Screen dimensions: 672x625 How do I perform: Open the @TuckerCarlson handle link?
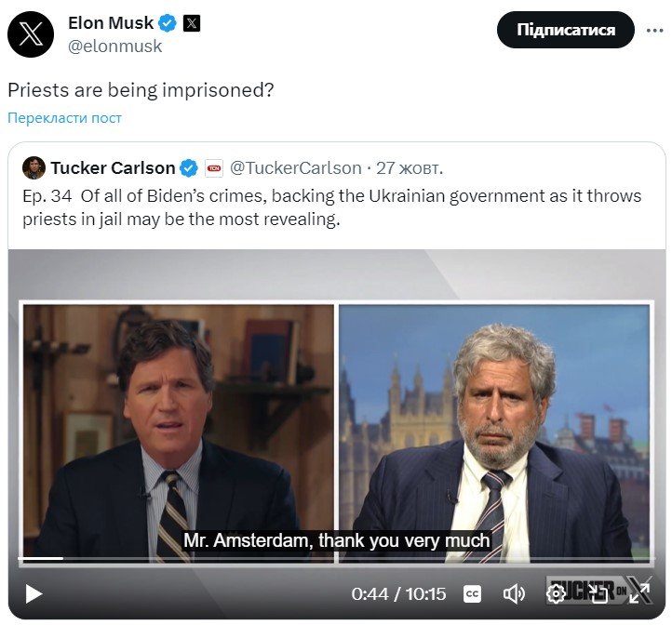(295, 168)
